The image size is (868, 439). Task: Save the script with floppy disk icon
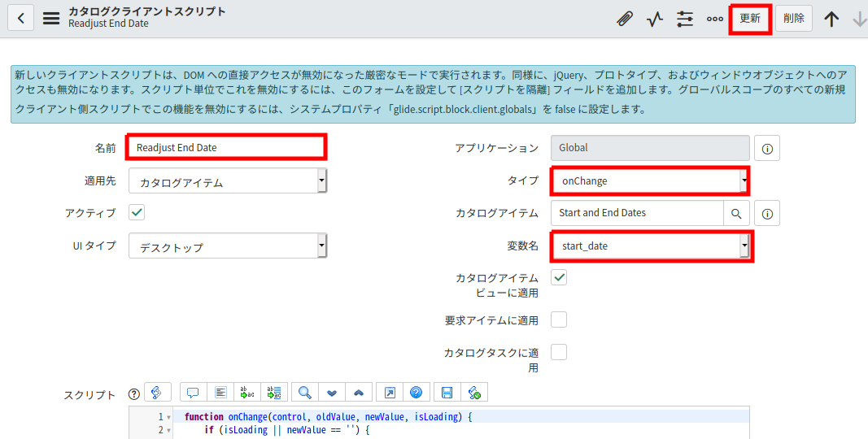click(x=447, y=392)
